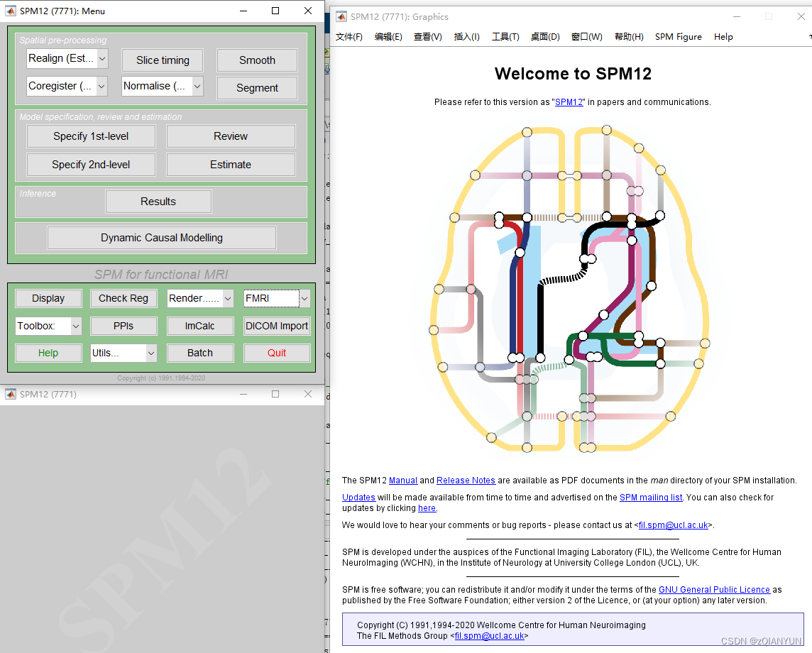
Task: Click the Copyright (c) 1991,1994-2020 text in Menu
Action: (x=161, y=378)
